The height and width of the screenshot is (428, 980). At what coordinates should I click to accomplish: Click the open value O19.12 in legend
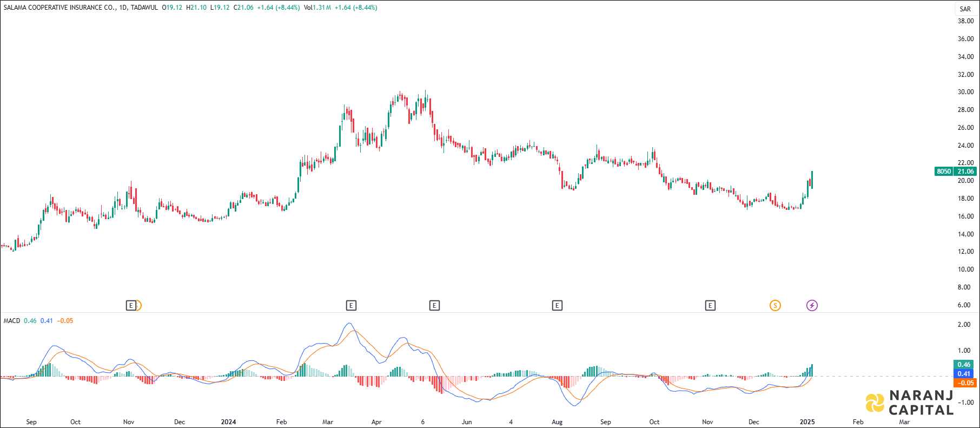click(172, 8)
